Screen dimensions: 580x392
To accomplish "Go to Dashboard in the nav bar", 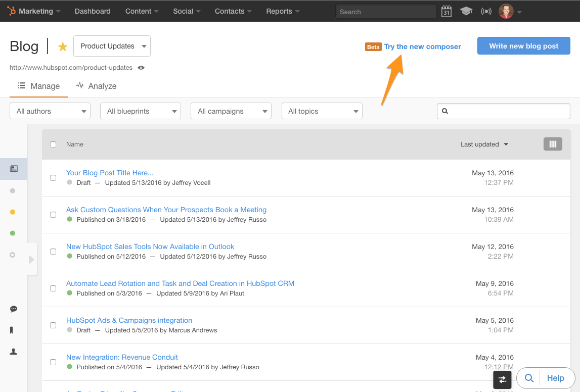I will [93, 12].
